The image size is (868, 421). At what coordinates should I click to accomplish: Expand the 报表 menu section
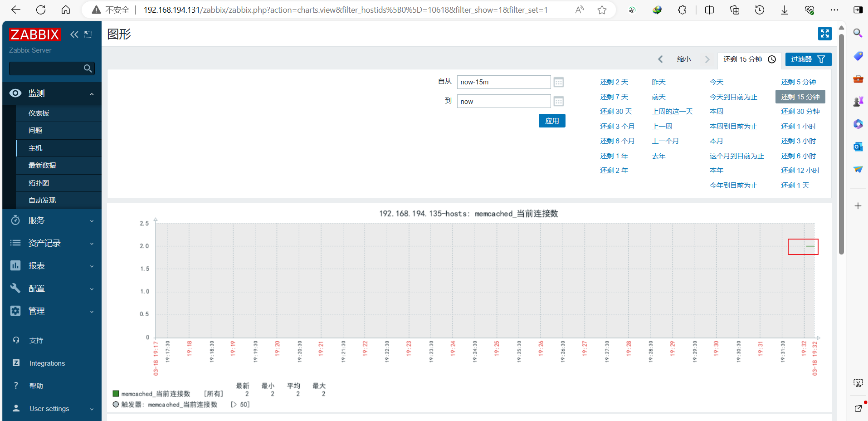52,266
